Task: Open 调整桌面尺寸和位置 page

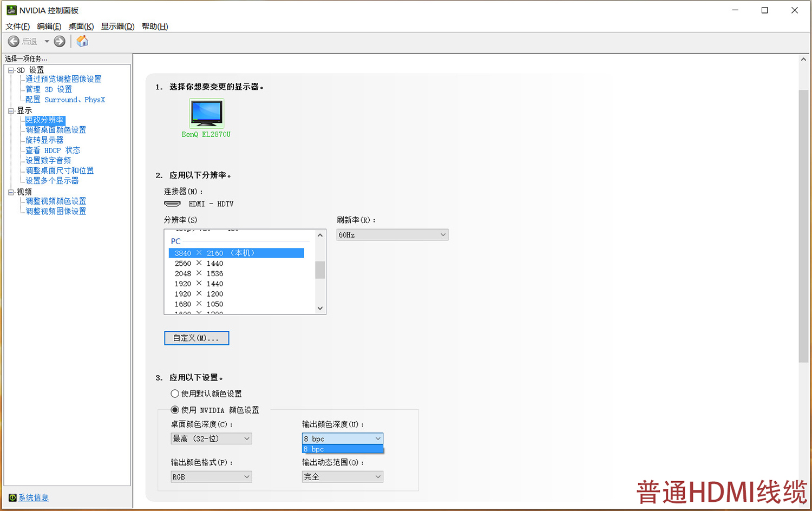Action: 60,171
